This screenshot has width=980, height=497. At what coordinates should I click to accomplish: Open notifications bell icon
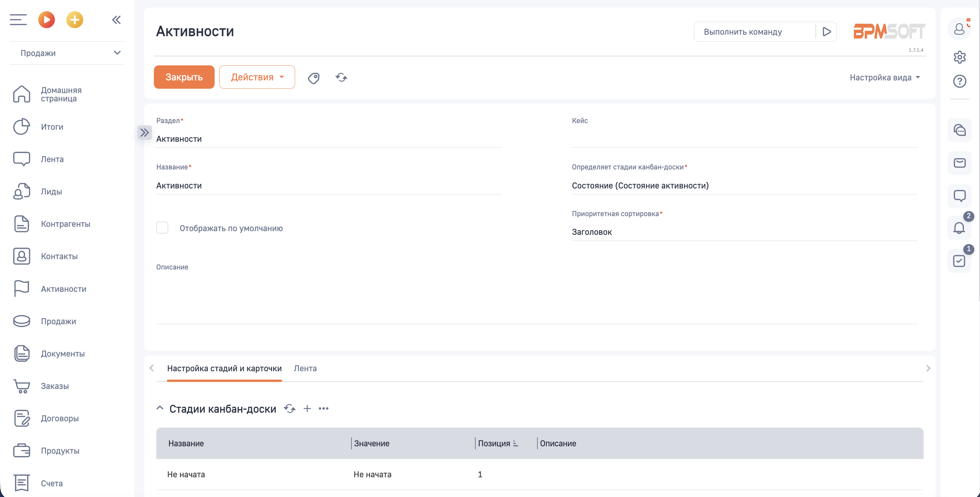959,228
